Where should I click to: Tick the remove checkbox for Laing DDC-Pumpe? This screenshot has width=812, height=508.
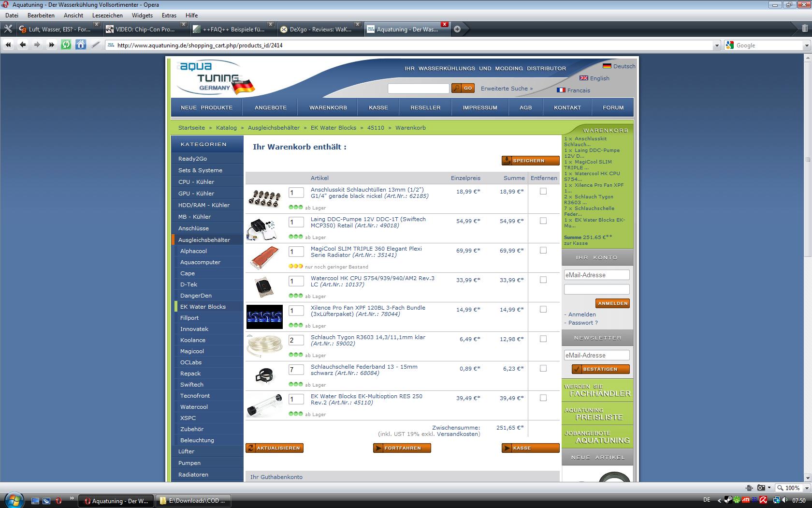pos(543,221)
